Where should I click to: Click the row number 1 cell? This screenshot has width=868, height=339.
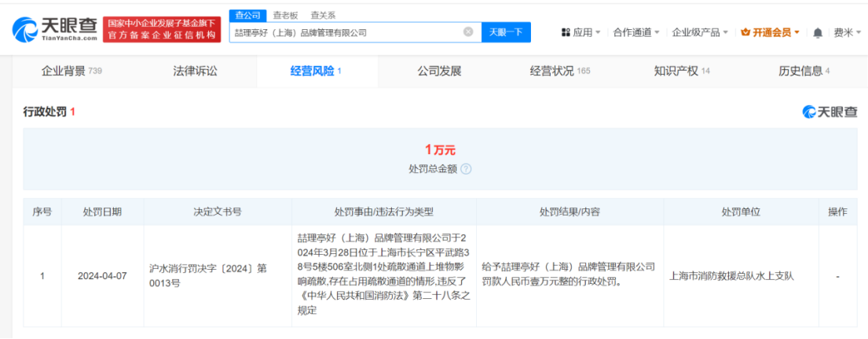(x=42, y=275)
